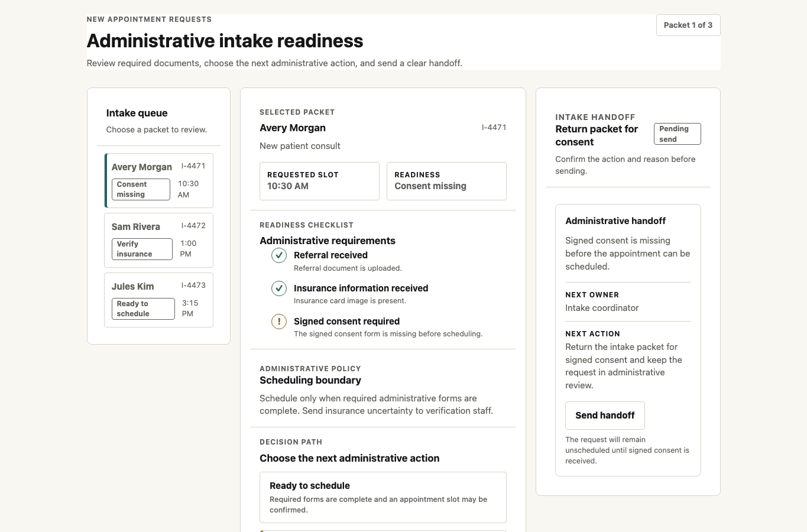Click the Requested slot 10:30 AM box

(320, 181)
